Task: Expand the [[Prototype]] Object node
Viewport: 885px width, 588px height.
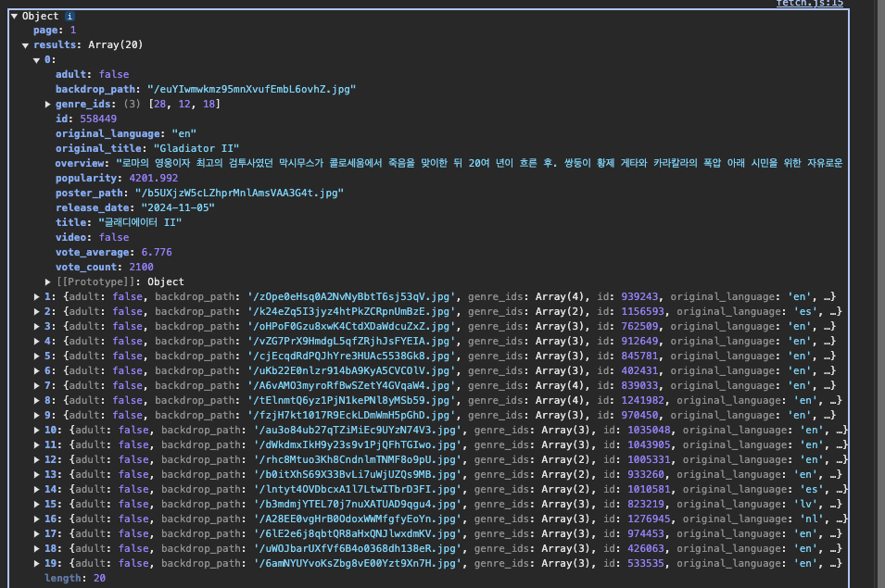Action: (x=48, y=281)
